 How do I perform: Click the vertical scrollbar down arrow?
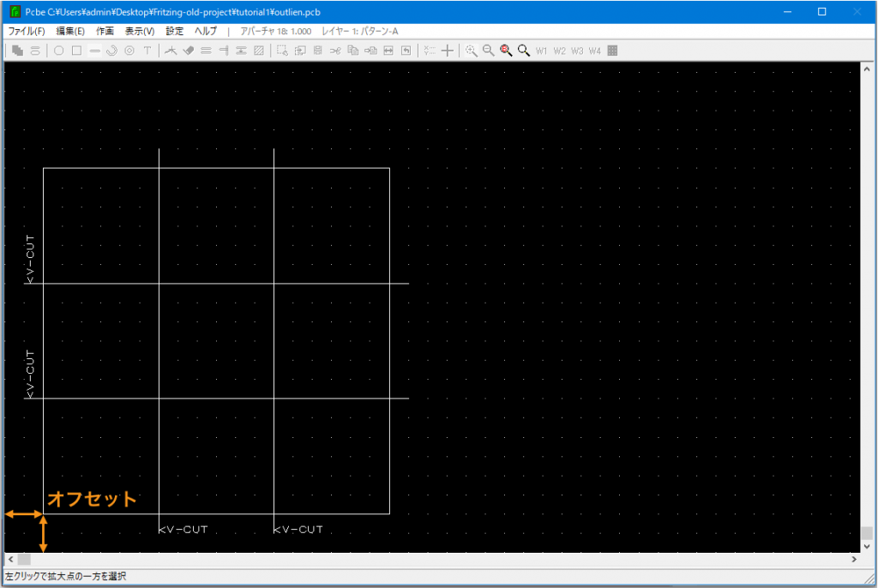coord(867,546)
